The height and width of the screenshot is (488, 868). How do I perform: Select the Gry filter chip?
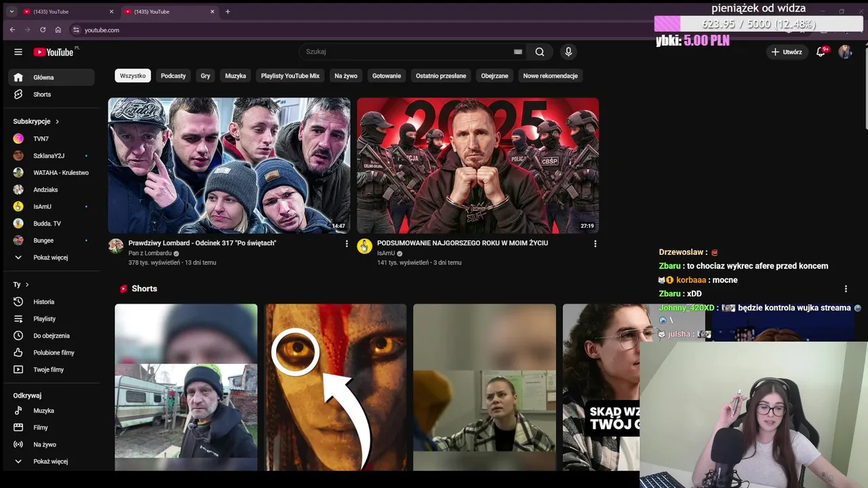pyautogui.click(x=205, y=76)
